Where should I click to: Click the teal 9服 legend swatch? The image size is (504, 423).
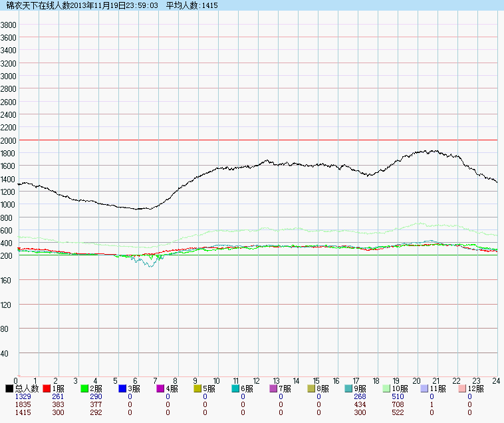click(349, 388)
